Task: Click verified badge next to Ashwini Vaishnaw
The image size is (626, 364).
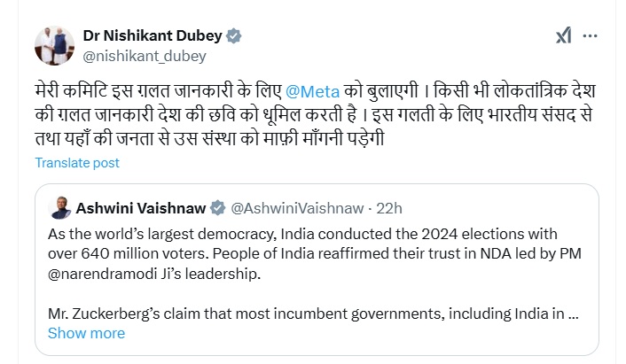Action: pyautogui.click(x=216, y=208)
